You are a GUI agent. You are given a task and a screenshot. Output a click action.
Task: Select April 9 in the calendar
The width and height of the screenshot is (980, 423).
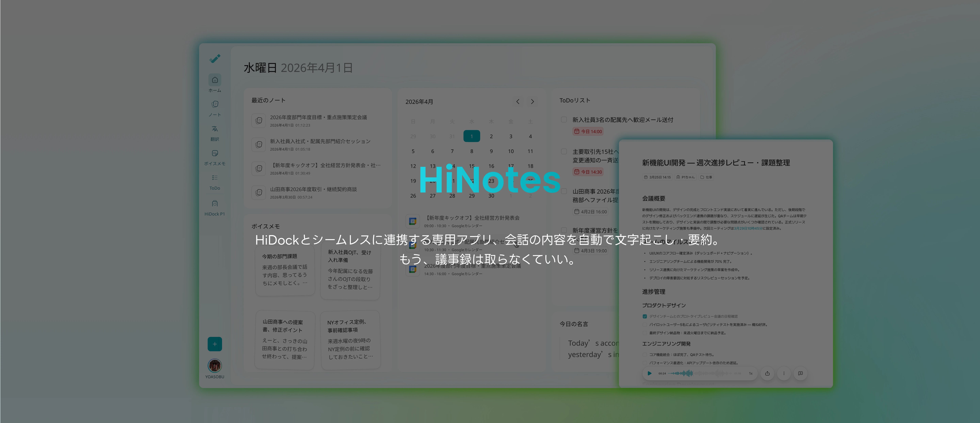click(491, 151)
